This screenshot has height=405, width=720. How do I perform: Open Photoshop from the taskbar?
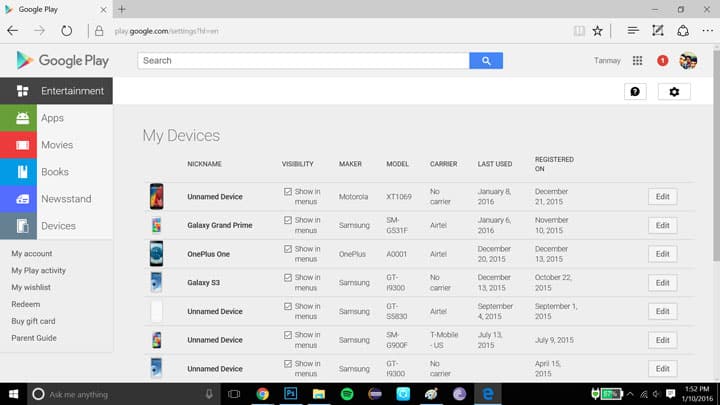(291, 394)
